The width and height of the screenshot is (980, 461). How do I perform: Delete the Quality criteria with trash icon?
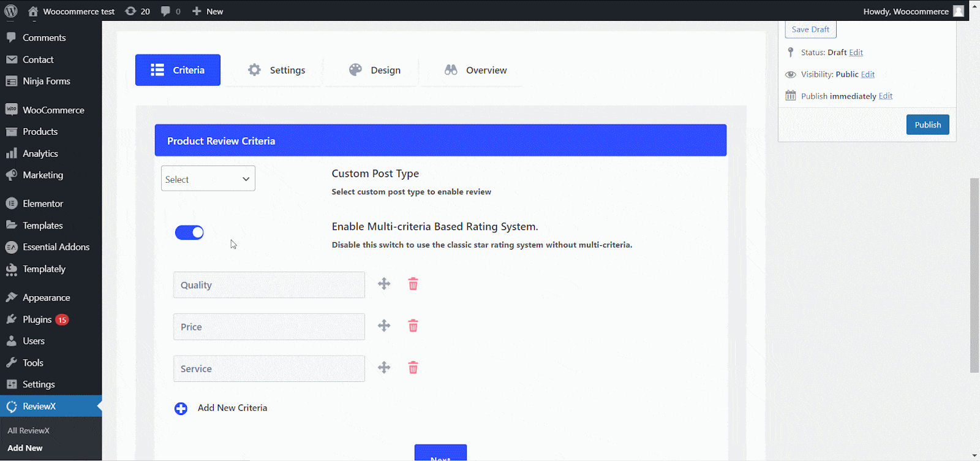click(413, 284)
